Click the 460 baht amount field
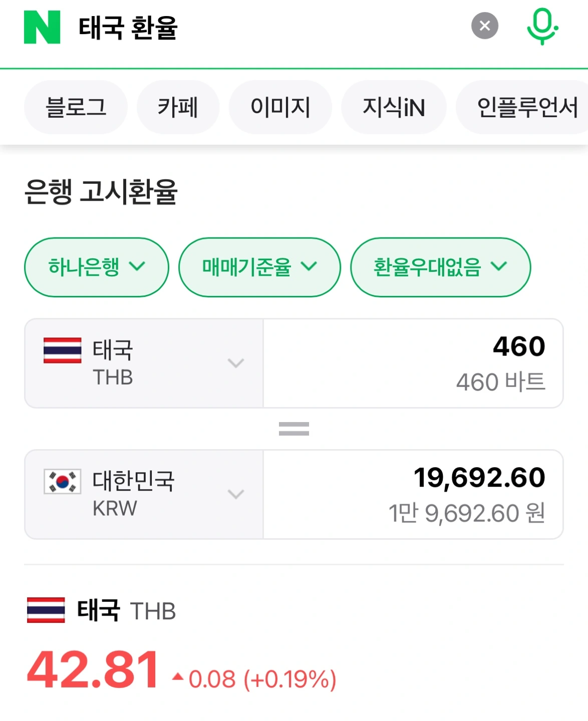The height and width of the screenshot is (721, 588). point(413,363)
